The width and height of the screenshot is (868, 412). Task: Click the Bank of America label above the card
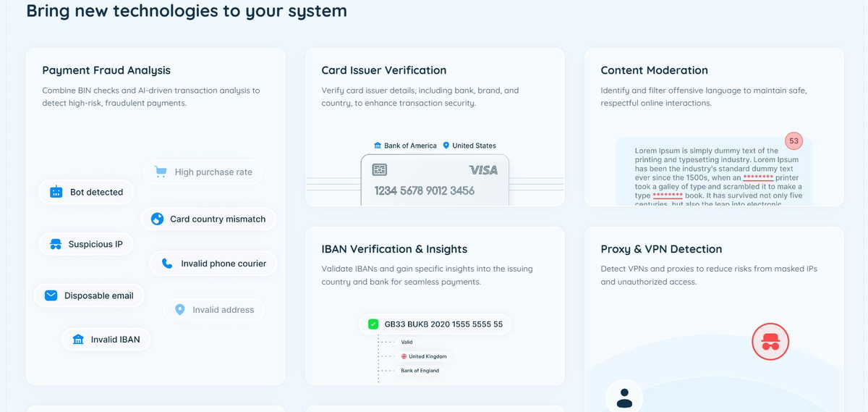(405, 146)
